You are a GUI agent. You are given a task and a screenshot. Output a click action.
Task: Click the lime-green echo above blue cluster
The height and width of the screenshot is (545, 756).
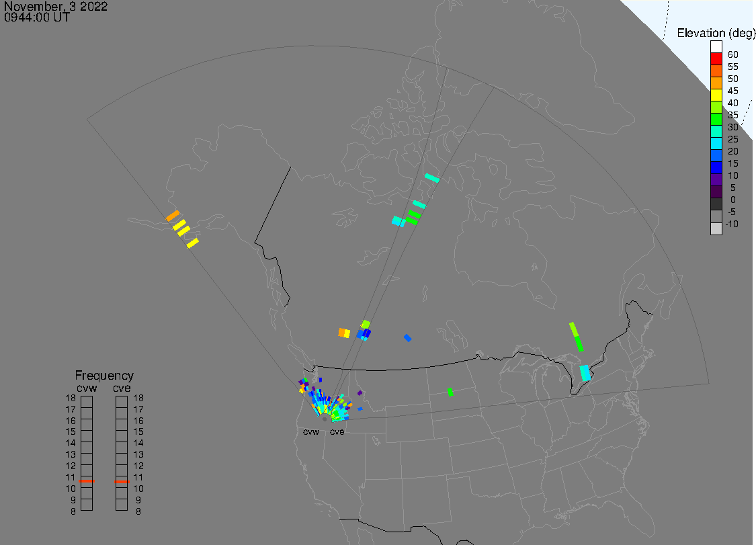pyautogui.click(x=366, y=324)
